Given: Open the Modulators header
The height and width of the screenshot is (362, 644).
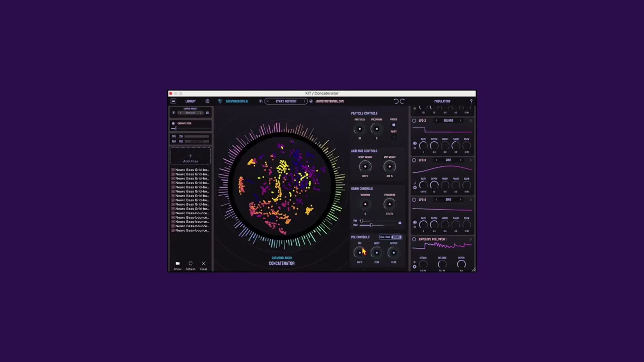Looking at the screenshot, I should point(442,101).
